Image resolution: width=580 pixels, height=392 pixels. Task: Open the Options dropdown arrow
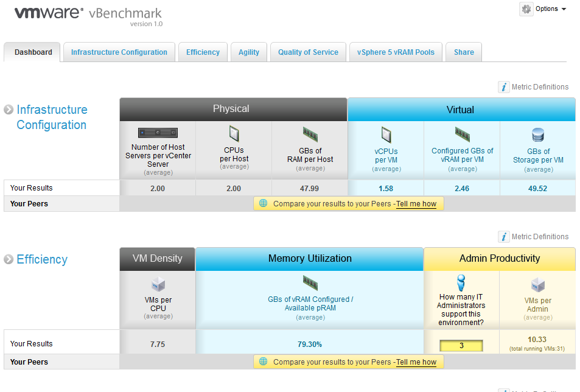click(564, 9)
